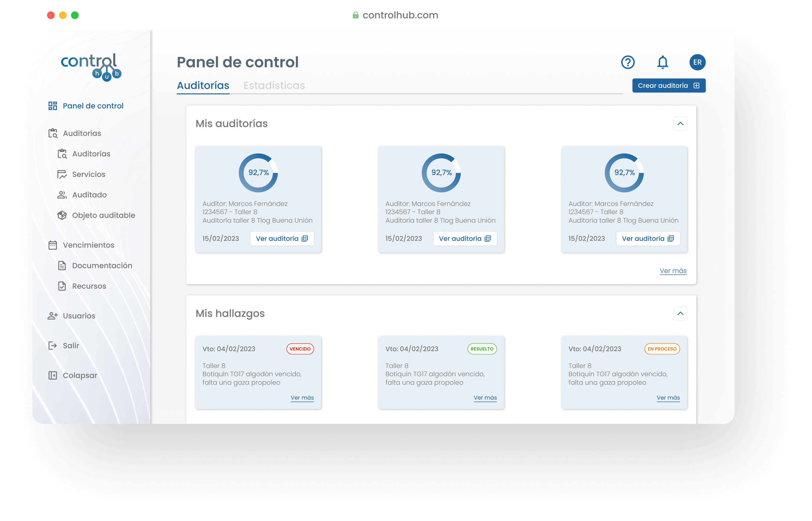Collapse the Mis hallazgos section
Screen dimensions: 812x521
click(680, 314)
